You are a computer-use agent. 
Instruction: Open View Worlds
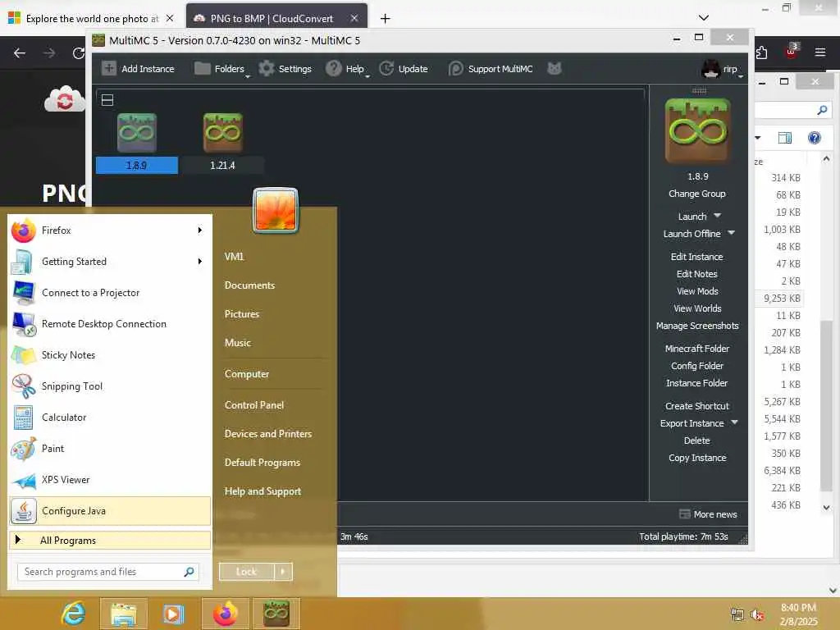click(x=697, y=308)
